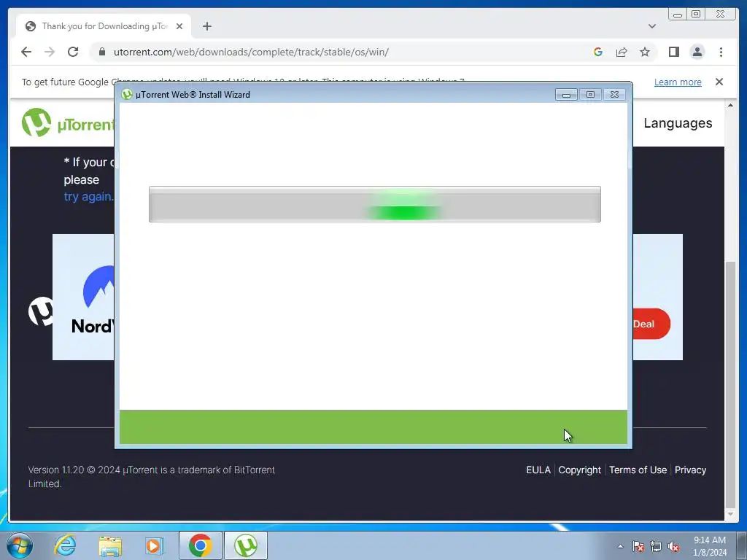Open Chrome side panel icon

tap(673, 52)
